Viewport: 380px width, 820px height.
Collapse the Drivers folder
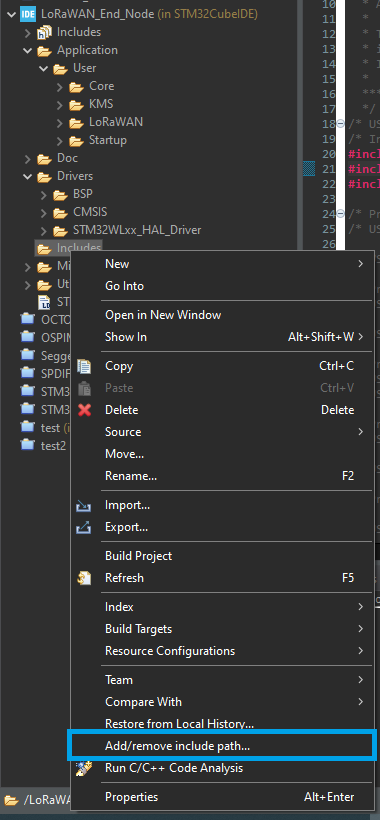coord(27,176)
